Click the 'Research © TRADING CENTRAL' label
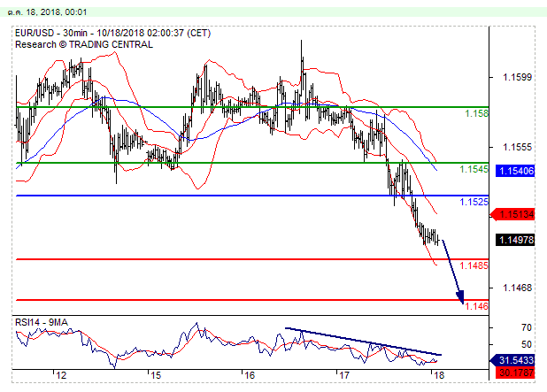The image size is (547, 392). point(84,44)
